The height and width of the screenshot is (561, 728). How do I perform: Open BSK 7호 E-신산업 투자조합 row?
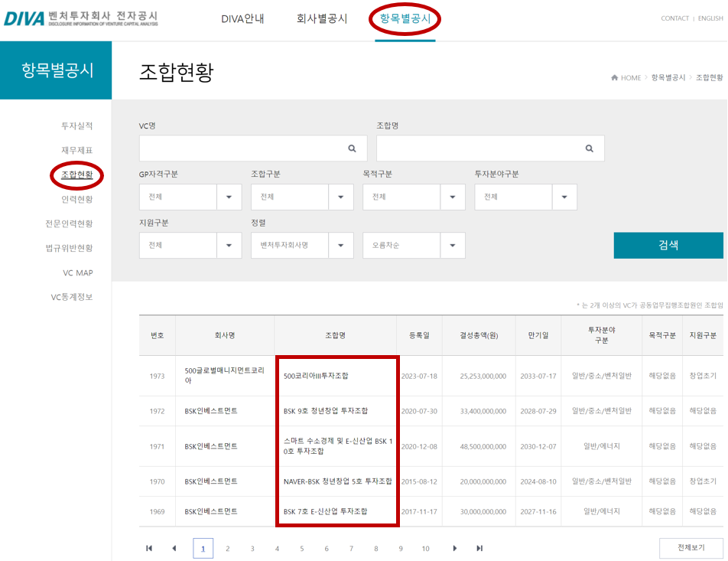[x=325, y=511]
